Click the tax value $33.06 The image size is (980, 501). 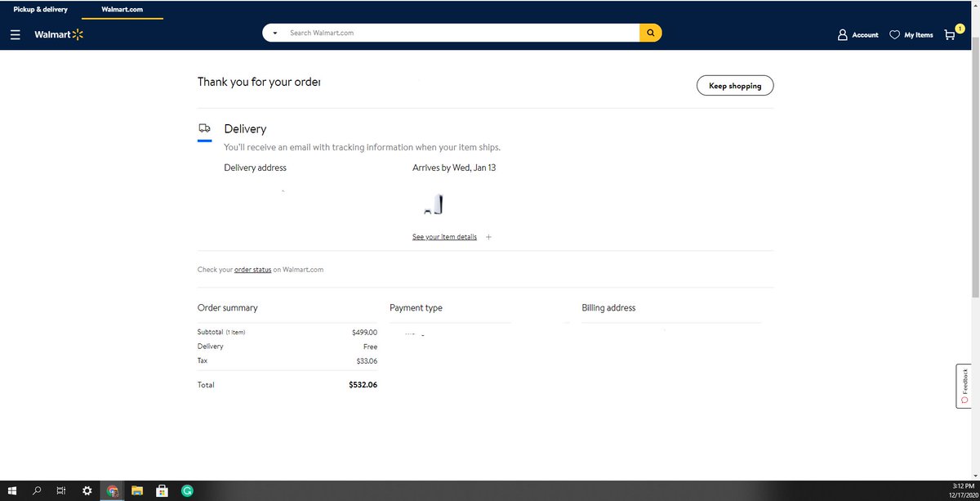point(367,360)
